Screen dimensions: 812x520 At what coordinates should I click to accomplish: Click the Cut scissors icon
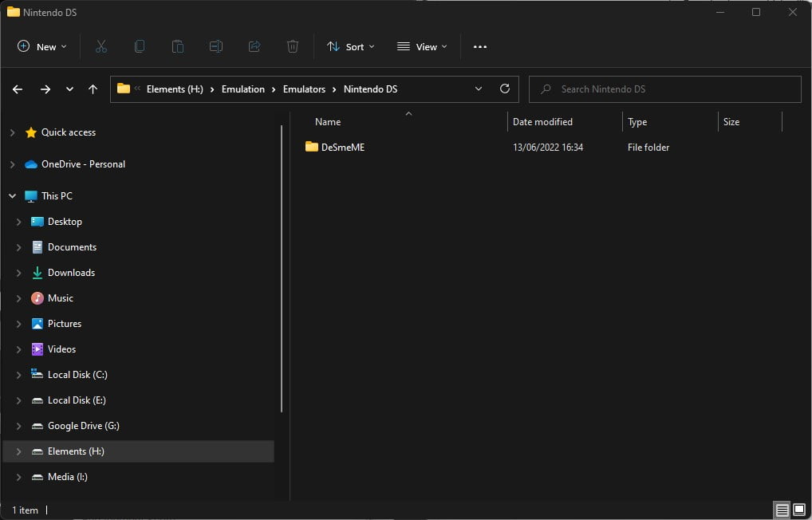click(x=101, y=46)
